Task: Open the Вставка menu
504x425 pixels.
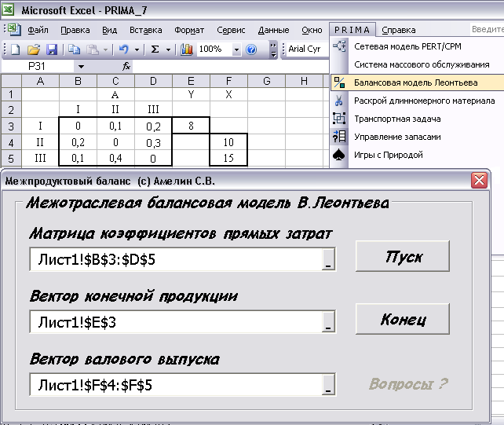Action: [x=145, y=30]
